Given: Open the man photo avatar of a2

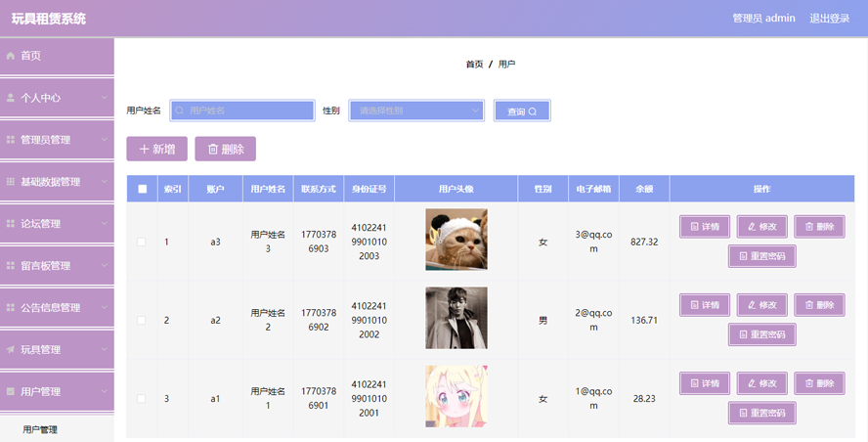Looking at the screenshot, I should click(456, 318).
